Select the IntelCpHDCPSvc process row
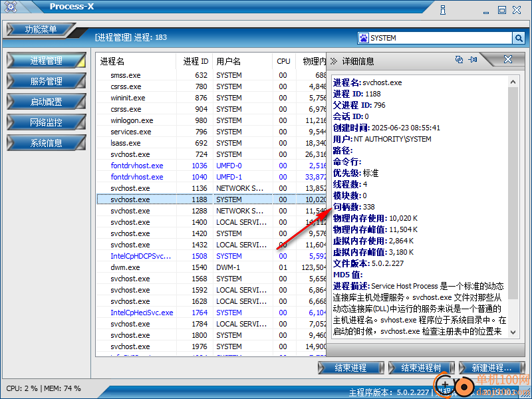Image resolution: width=532 pixels, height=399 pixels. pyautogui.click(x=211, y=256)
